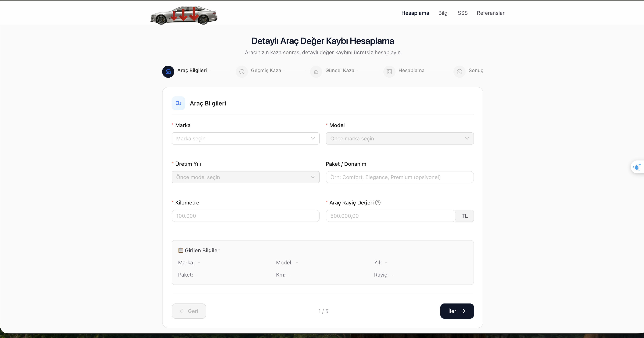Click the truck icon beside Araç Bilgileri heading

(x=178, y=103)
